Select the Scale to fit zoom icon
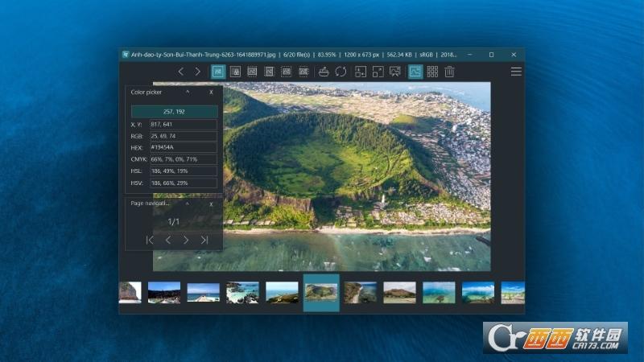The height and width of the screenshot is (362, 644). coord(287,72)
